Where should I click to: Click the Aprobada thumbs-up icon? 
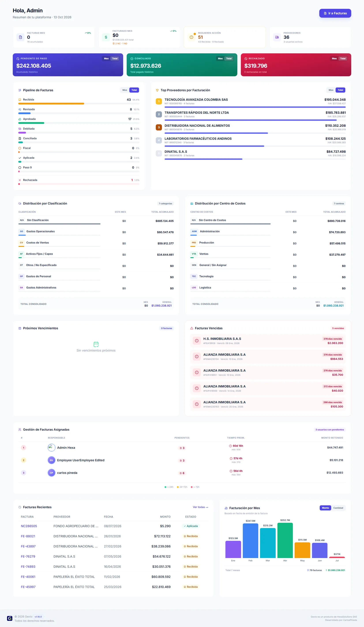click(20, 119)
